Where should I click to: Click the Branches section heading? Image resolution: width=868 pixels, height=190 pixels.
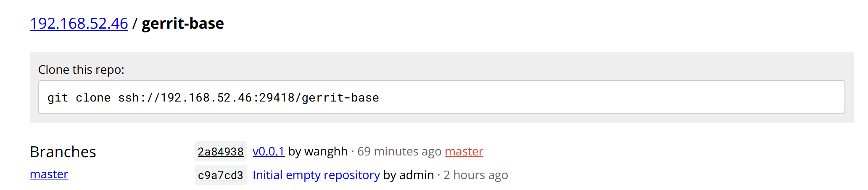pyautogui.click(x=63, y=152)
